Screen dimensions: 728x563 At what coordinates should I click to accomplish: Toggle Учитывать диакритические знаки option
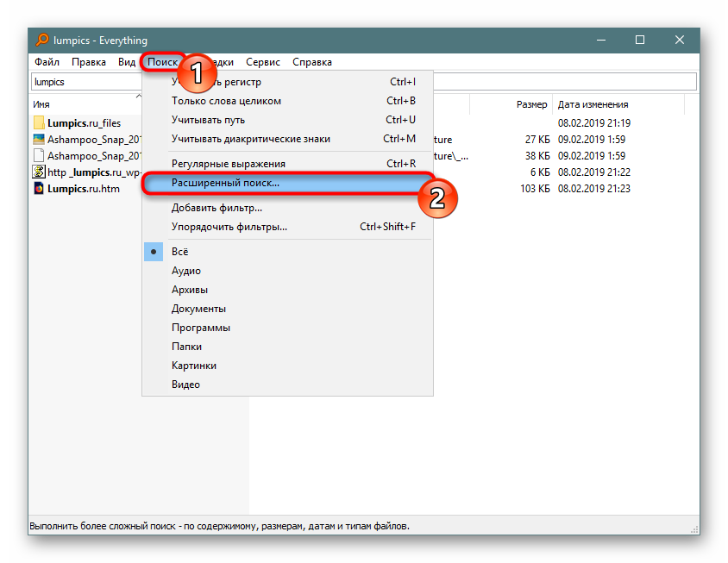click(x=287, y=139)
